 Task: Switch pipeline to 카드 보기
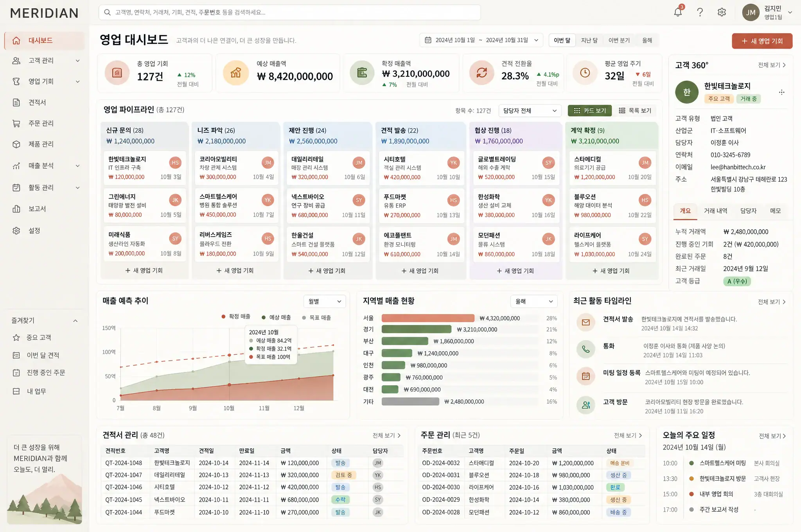tap(589, 111)
